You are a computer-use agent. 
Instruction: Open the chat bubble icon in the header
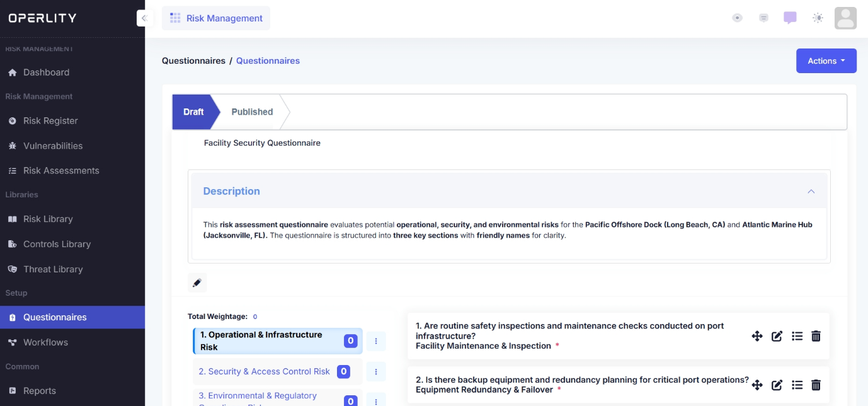coord(790,18)
